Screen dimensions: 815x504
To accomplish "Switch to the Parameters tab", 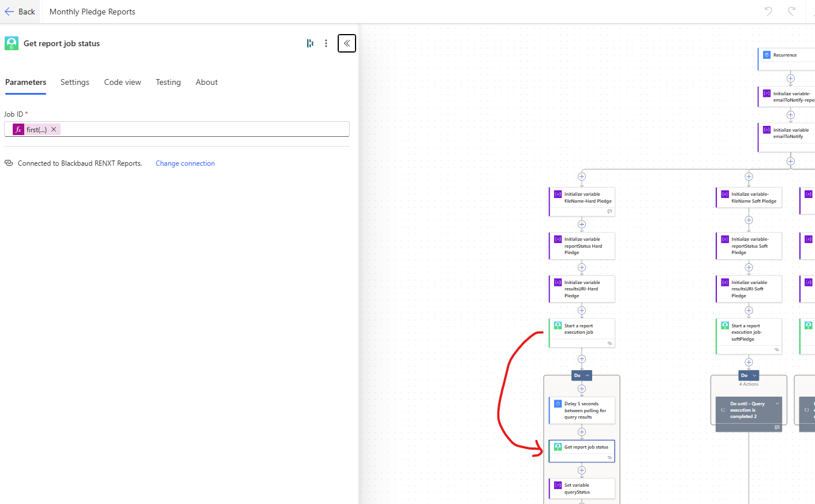I will 25,82.
